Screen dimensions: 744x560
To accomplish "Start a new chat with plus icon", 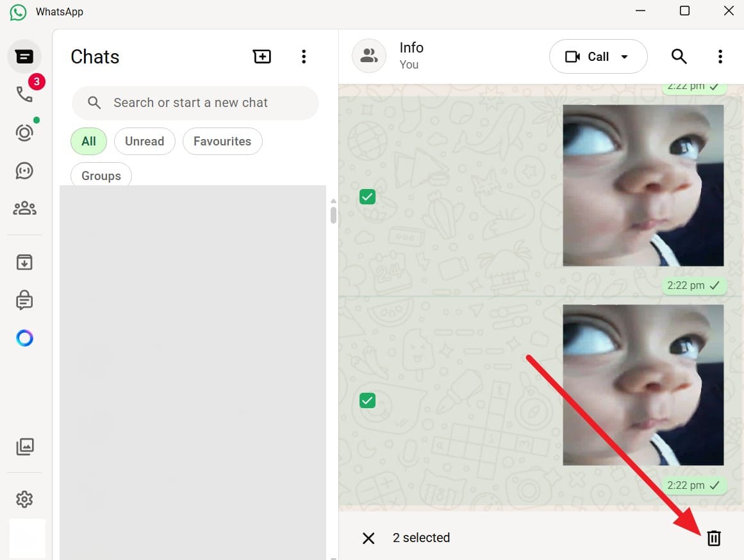I will pos(262,56).
